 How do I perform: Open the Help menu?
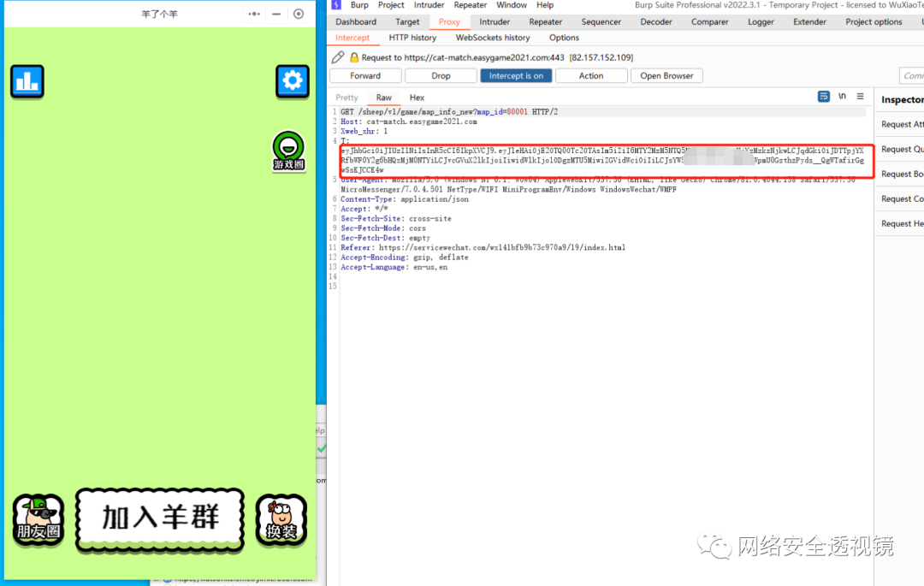545,5
